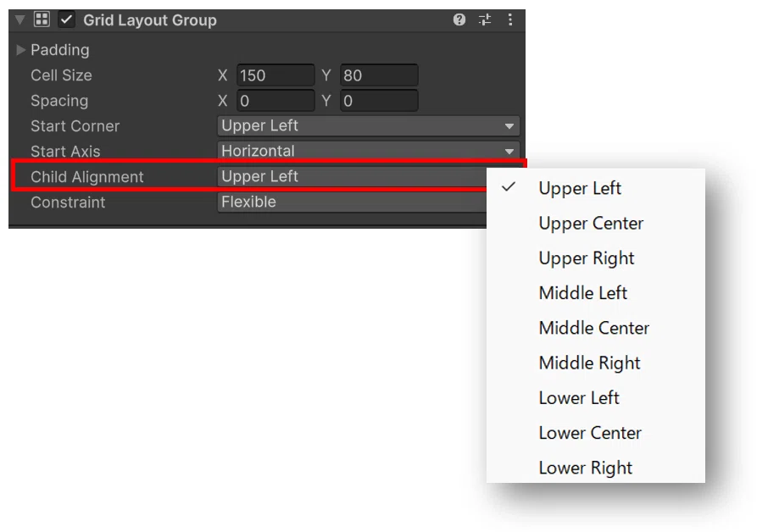Screen dimensions: 768x532
Task: Open the Start Axis dropdown
Action: coord(369,151)
